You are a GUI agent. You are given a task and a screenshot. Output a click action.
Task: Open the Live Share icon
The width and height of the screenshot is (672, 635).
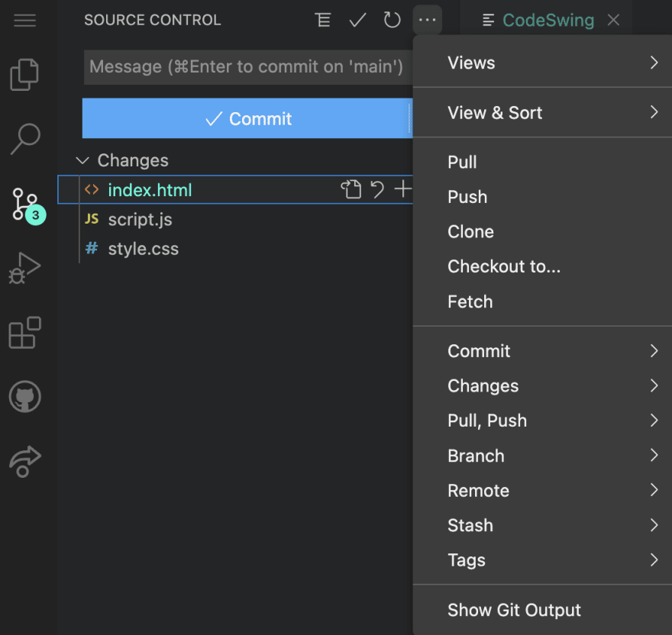pyautogui.click(x=24, y=461)
